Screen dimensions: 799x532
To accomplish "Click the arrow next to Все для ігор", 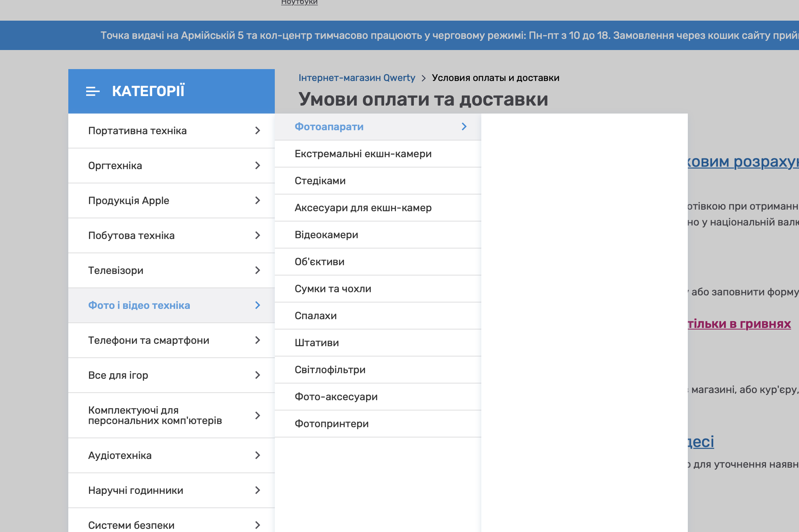I will [257, 375].
